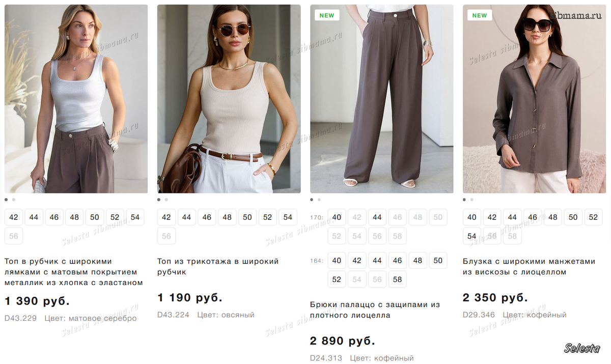Show second image of the silver top via dot
611x364 pixels.
(14, 200)
